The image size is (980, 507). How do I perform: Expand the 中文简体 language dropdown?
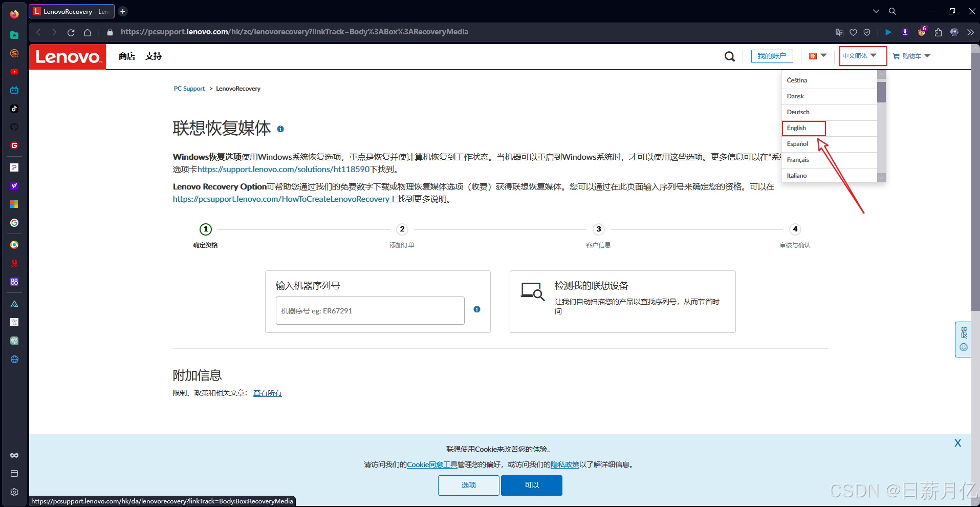click(860, 56)
